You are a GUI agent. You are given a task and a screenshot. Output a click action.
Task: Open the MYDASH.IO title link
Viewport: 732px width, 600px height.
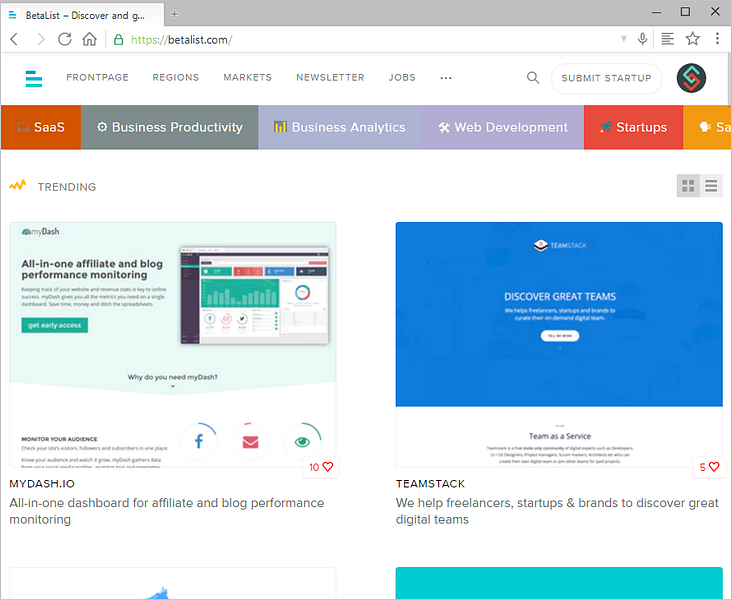[x=42, y=484]
